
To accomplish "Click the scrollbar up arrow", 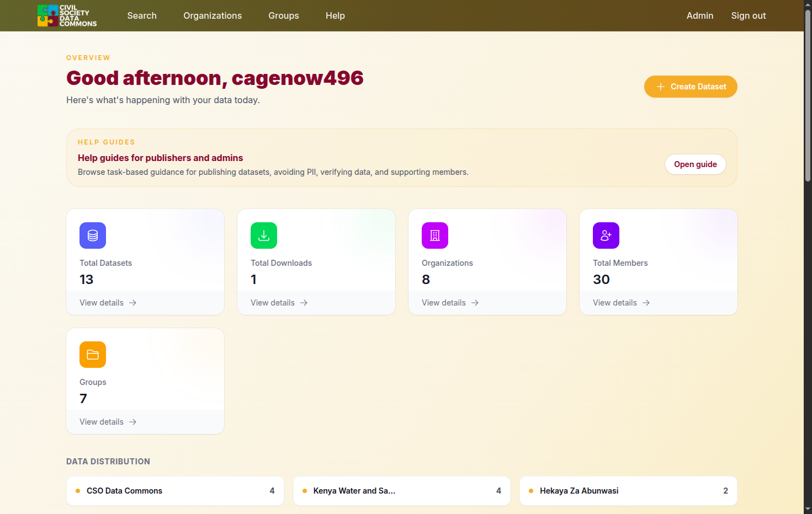I will (808, 4).
